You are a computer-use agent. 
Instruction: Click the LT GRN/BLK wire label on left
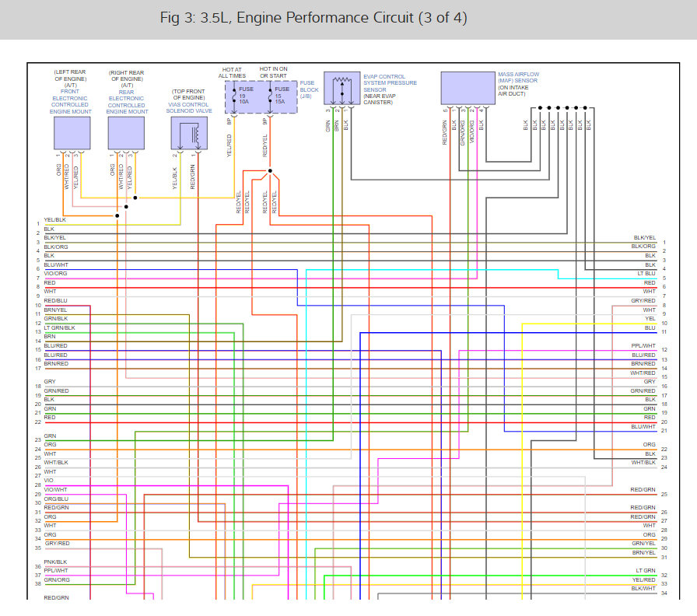click(x=60, y=327)
